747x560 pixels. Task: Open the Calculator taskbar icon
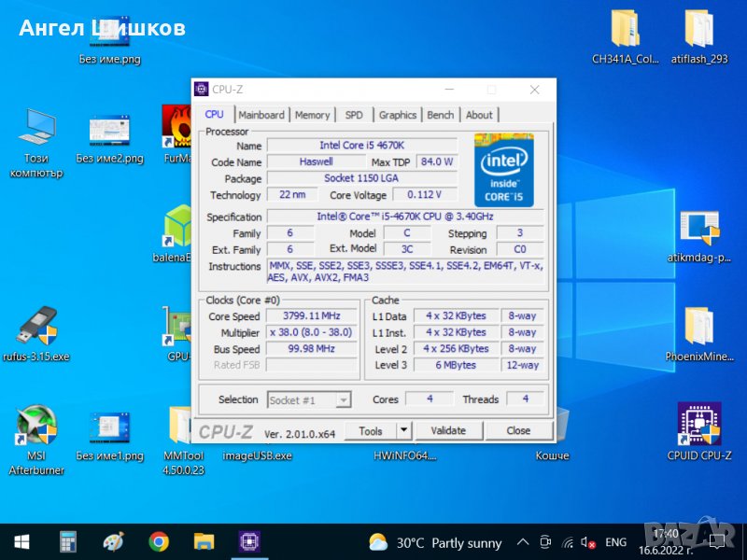click(67, 541)
